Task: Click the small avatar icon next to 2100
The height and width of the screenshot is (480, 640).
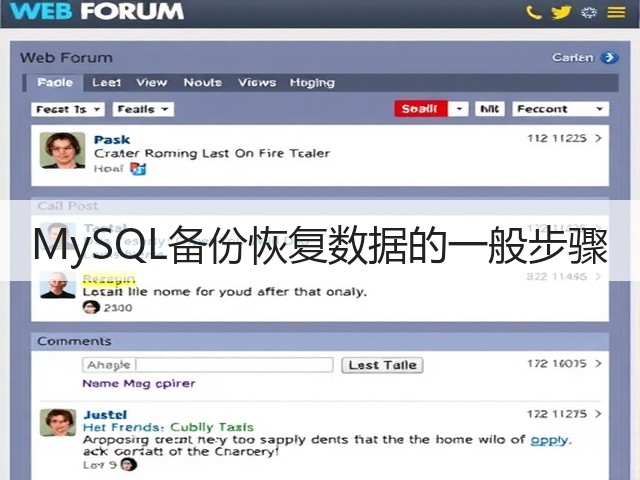Action: (91, 307)
